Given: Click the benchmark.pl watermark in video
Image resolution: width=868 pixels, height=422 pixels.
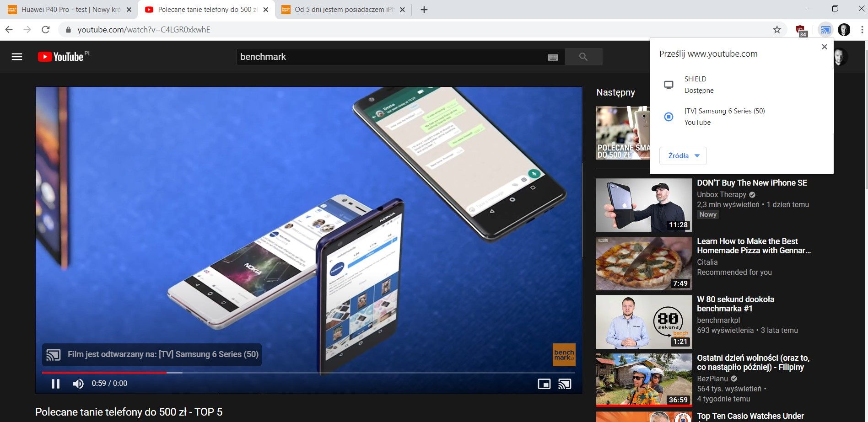Looking at the screenshot, I should click(564, 355).
